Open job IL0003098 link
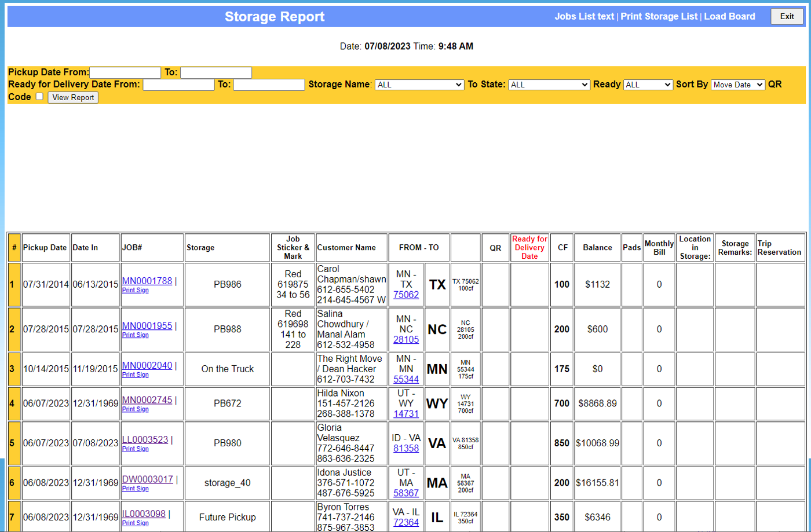The width and height of the screenshot is (811, 532). click(144, 513)
